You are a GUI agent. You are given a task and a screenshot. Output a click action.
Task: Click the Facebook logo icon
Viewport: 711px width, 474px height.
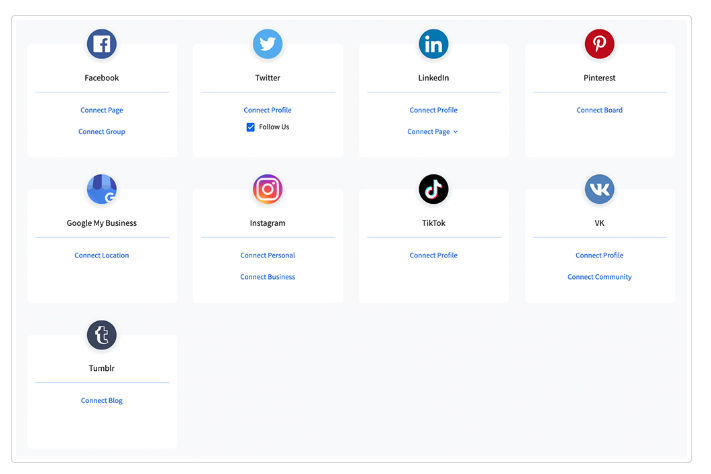(102, 44)
